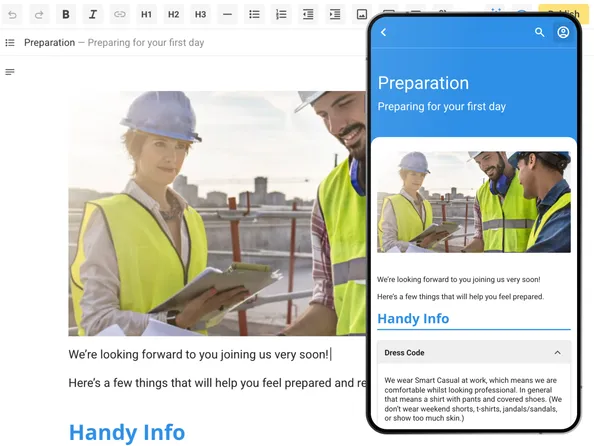
Task: Tap the Handy Info heading in phone preview
Action: [x=413, y=319]
